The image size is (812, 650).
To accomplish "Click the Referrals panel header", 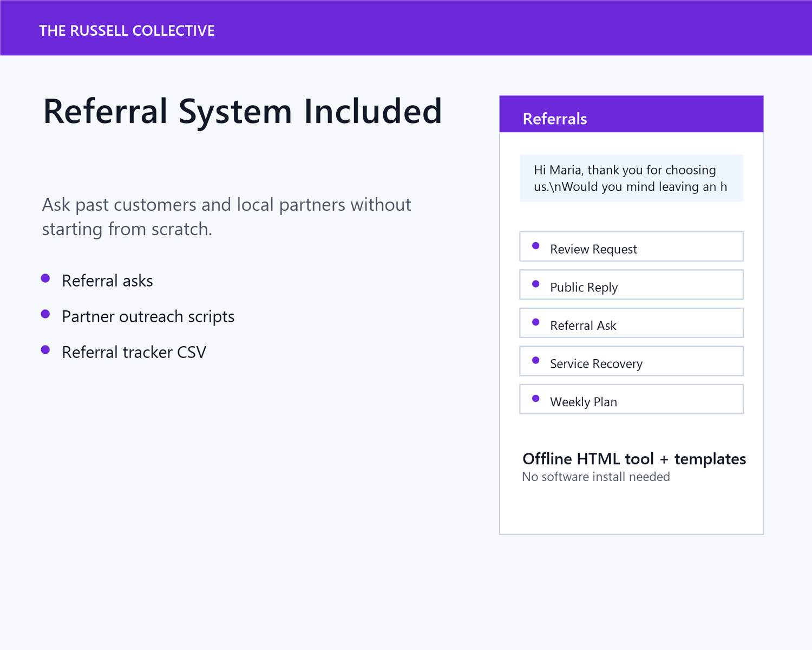I will [631, 114].
